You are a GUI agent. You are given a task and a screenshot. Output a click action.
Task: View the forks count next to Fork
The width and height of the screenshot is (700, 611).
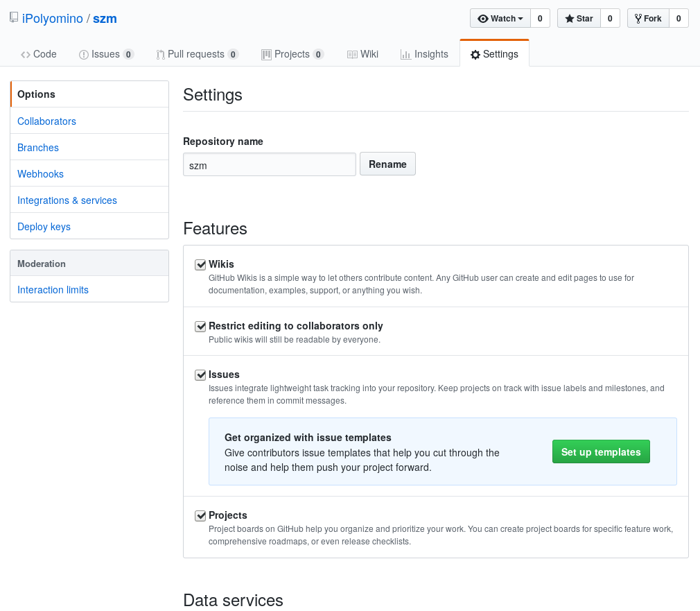coord(679,18)
